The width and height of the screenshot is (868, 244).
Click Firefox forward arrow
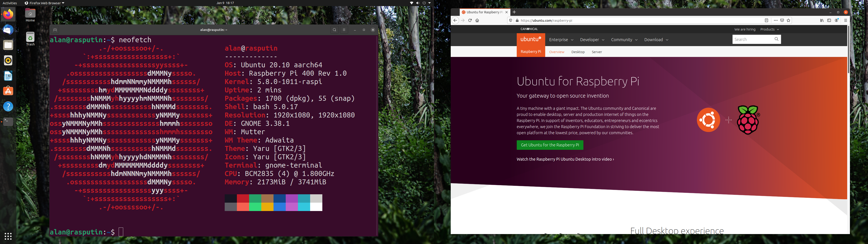tap(463, 21)
